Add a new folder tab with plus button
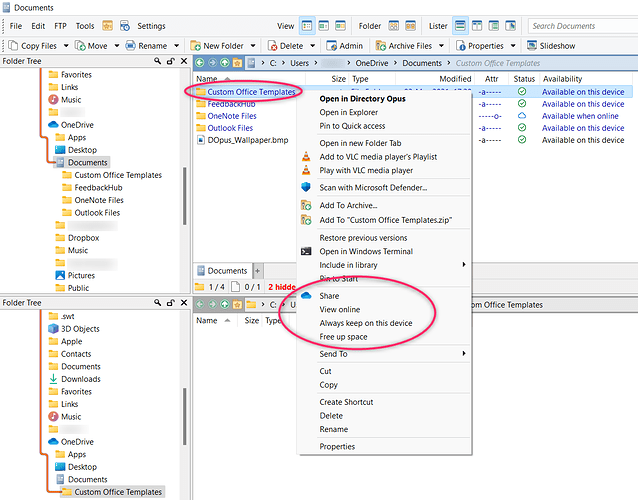The image size is (638, 500). (x=258, y=271)
